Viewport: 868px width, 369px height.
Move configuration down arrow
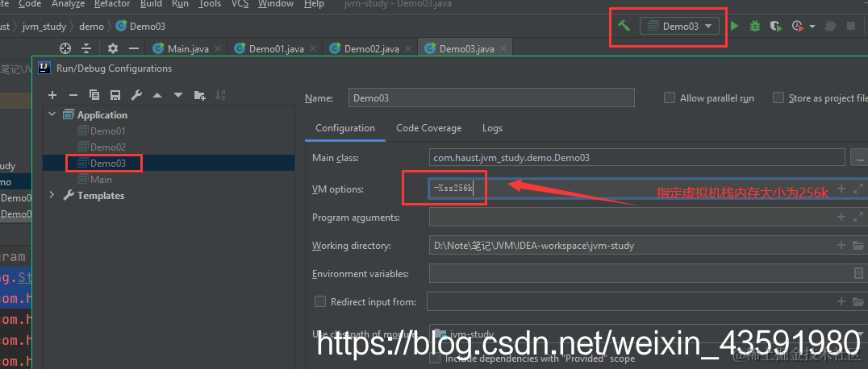point(178,95)
